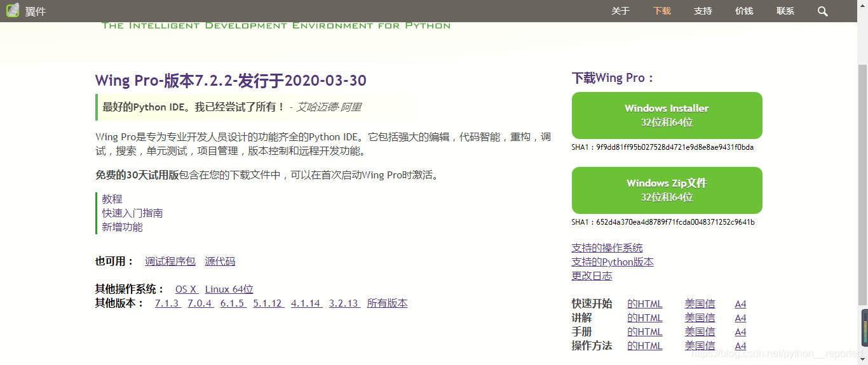
Task: Open 操作方法 美国信 link
Action: (x=700, y=346)
